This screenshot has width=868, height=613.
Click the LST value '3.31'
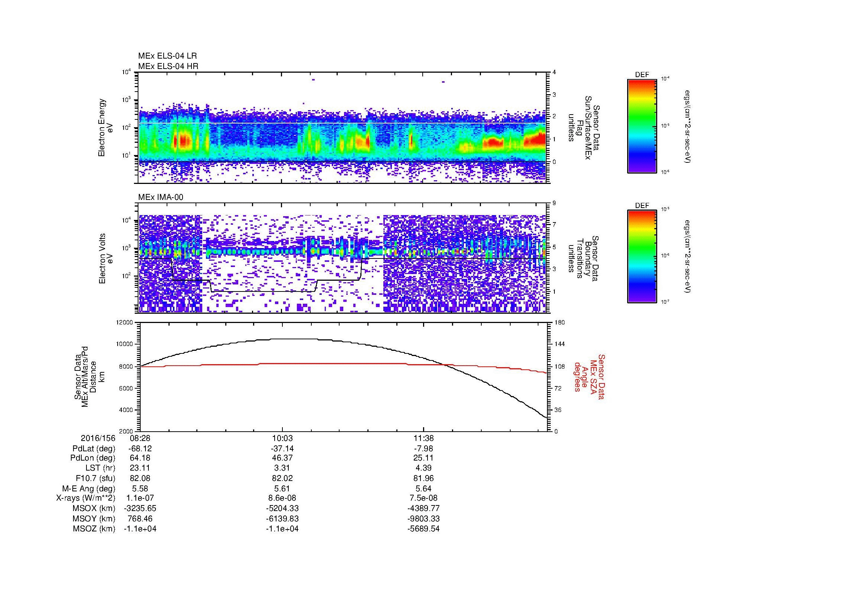[x=282, y=468]
